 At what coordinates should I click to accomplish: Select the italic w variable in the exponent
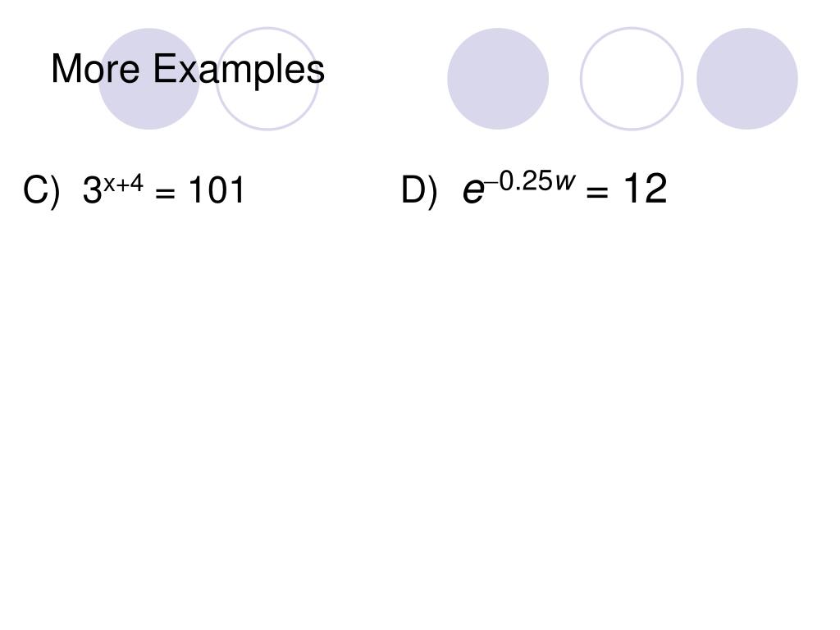point(564,183)
